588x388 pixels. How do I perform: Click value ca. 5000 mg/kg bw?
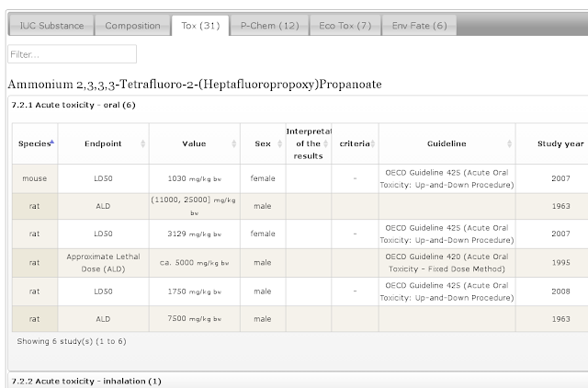[194, 263]
